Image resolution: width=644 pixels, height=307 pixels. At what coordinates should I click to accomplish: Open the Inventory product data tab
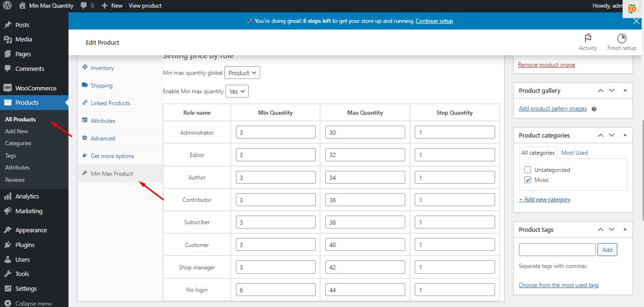pos(102,68)
